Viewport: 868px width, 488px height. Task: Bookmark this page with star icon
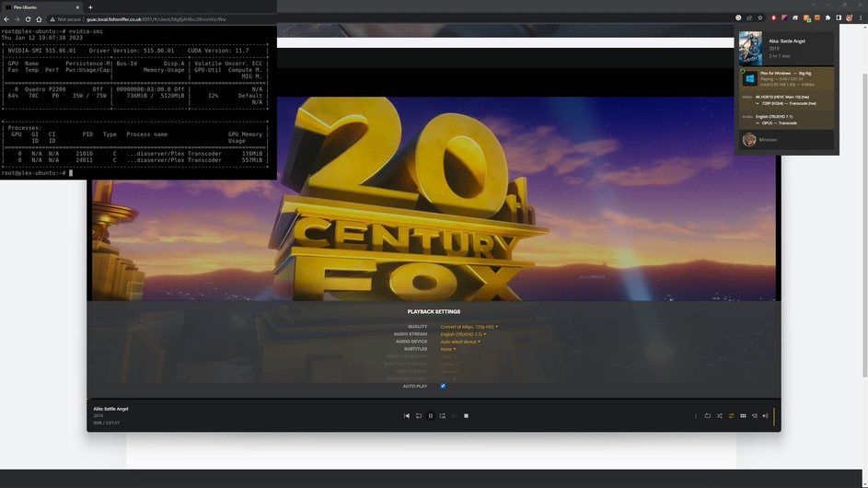pos(760,17)
